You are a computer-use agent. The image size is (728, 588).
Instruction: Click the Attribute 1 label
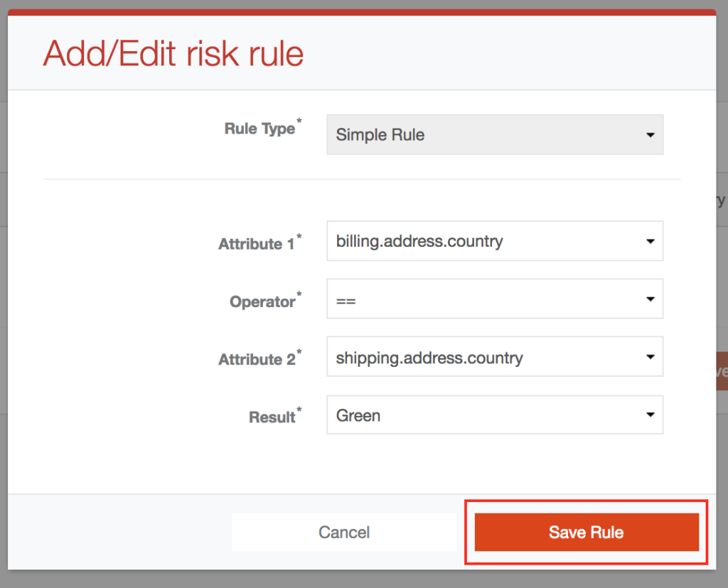[x=260, y=243]
